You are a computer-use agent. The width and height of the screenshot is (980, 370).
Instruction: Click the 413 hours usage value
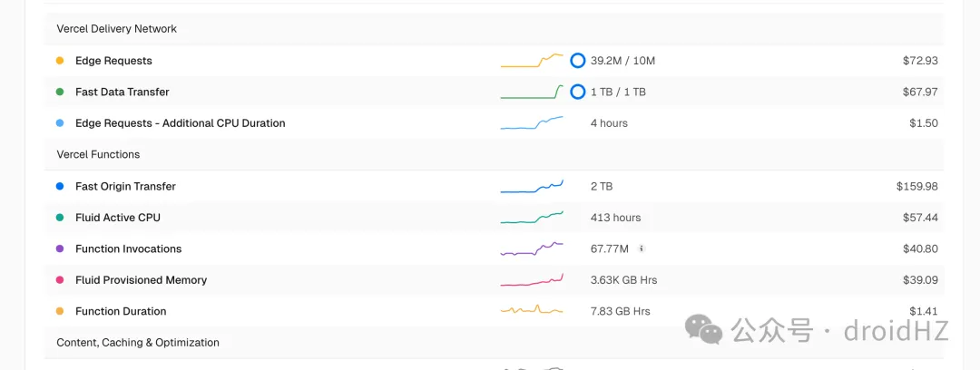click(x=615, y=218)
